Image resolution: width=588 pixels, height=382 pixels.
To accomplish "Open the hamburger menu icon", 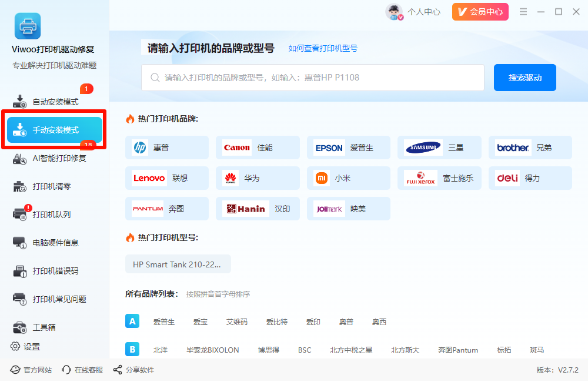I will pyautogui.click(x=523, y=12).
